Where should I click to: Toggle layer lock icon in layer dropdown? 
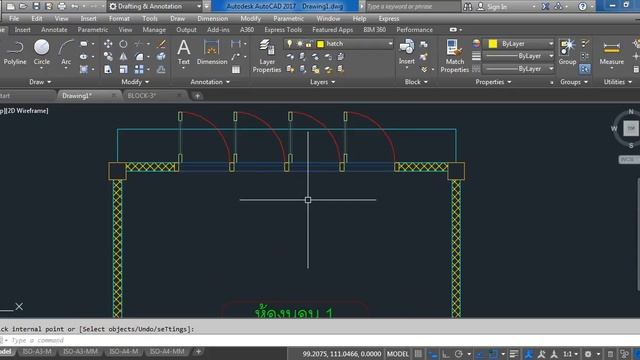pyautogui.click(x=309, y=44)
